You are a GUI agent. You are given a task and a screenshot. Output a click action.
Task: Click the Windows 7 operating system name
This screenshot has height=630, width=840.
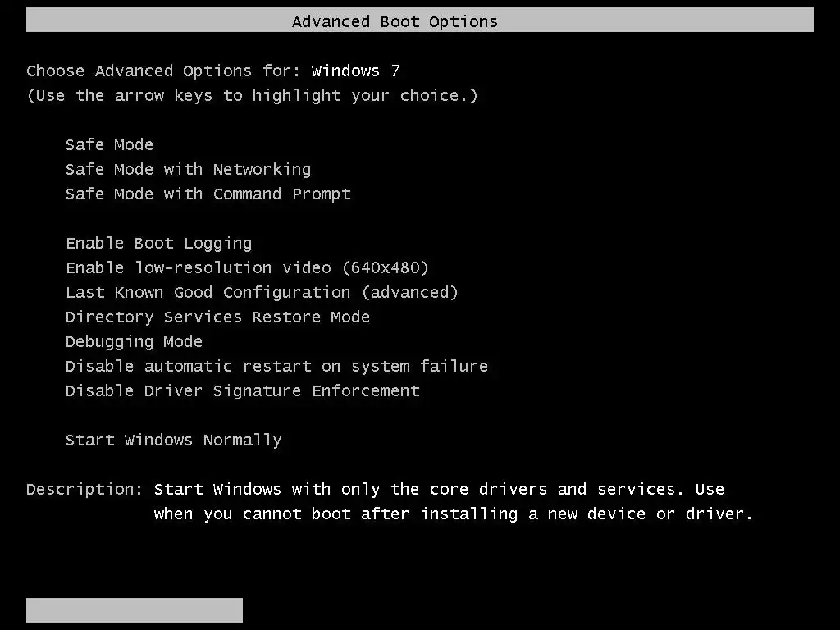pos(355,71)
